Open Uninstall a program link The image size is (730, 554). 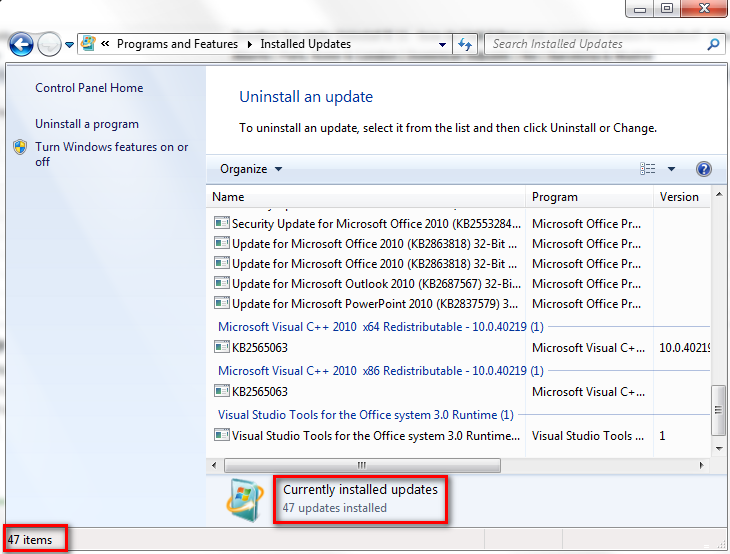[87, 124]
